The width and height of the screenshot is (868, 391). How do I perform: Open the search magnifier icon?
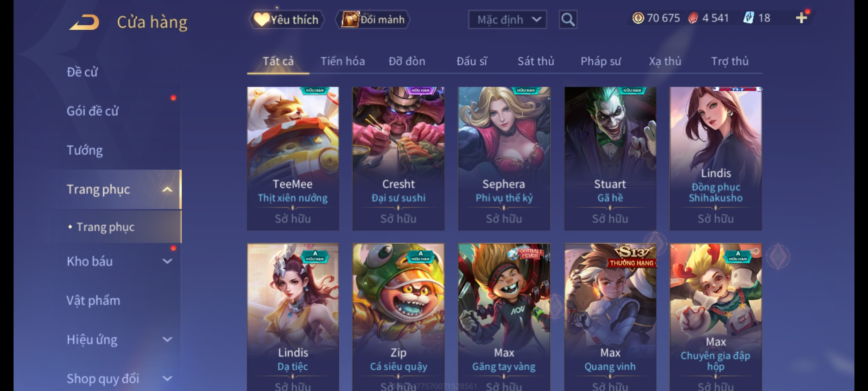click(568, 20)
